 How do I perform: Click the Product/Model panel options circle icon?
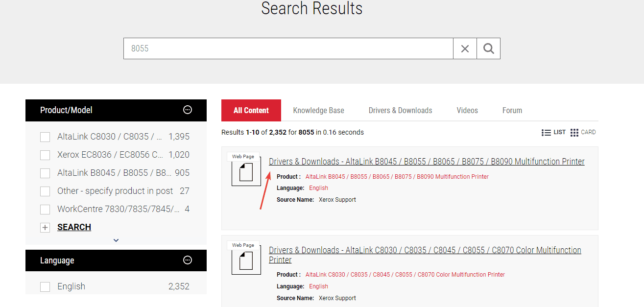187,110
